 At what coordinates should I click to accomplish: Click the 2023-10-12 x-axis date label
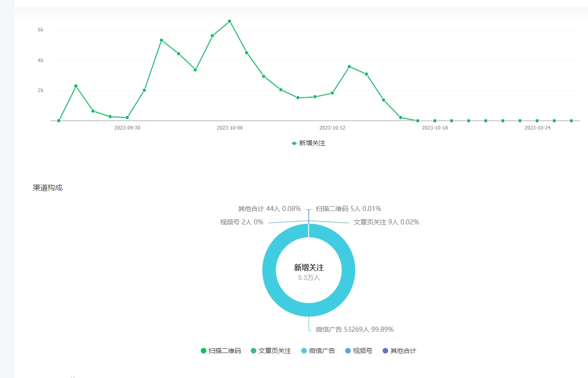click(332, 128)
